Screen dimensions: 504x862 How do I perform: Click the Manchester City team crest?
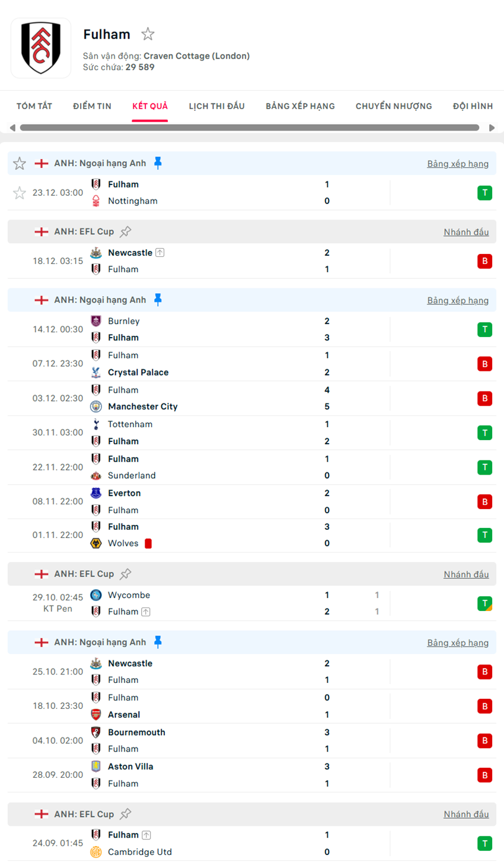pyautogui.click(x=96, y=407)
